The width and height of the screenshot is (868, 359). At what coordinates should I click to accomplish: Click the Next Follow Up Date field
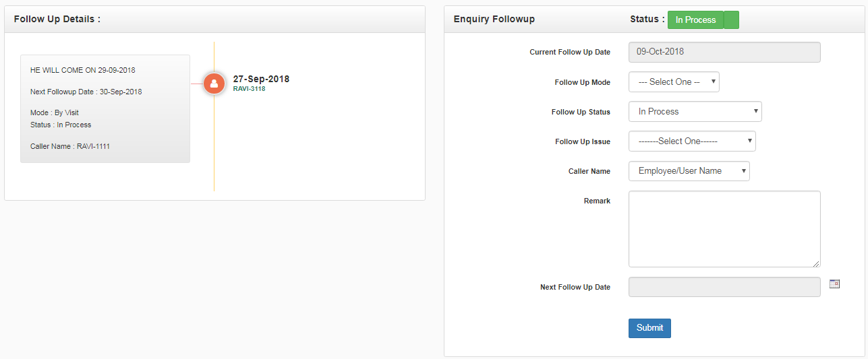coord(724,287)
